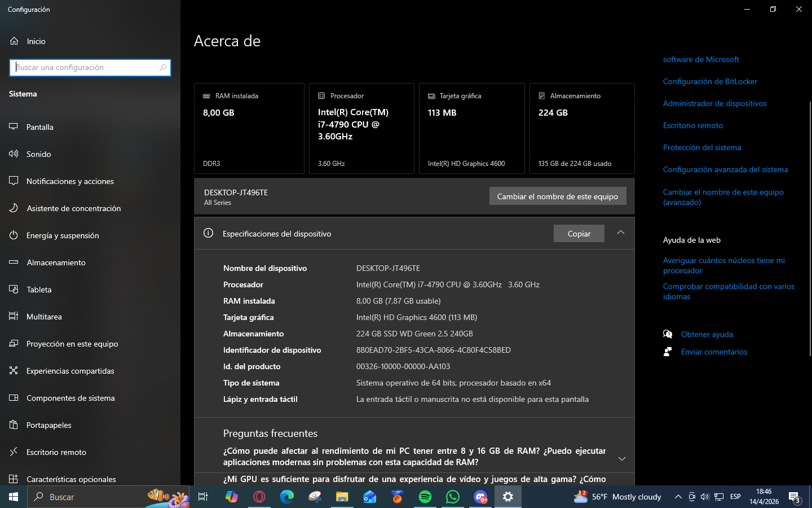Open WhatsApp in the taskbar
This screenshot has width=812, height=508.
453,497
